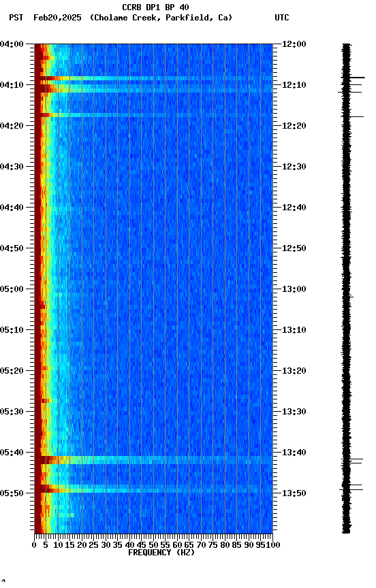Click the 100 Hz frequency tick label
376x588 pixels.
pyautogui.click(x=273, y=545)
